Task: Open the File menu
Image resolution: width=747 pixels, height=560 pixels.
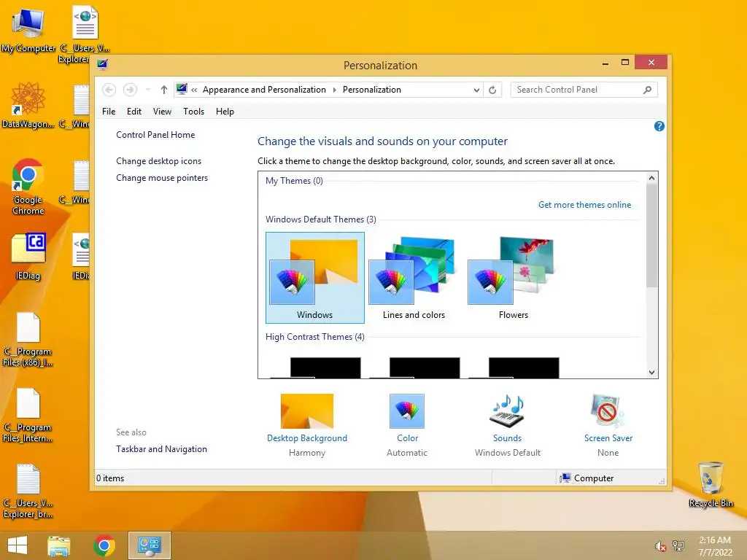Action: 109,112
